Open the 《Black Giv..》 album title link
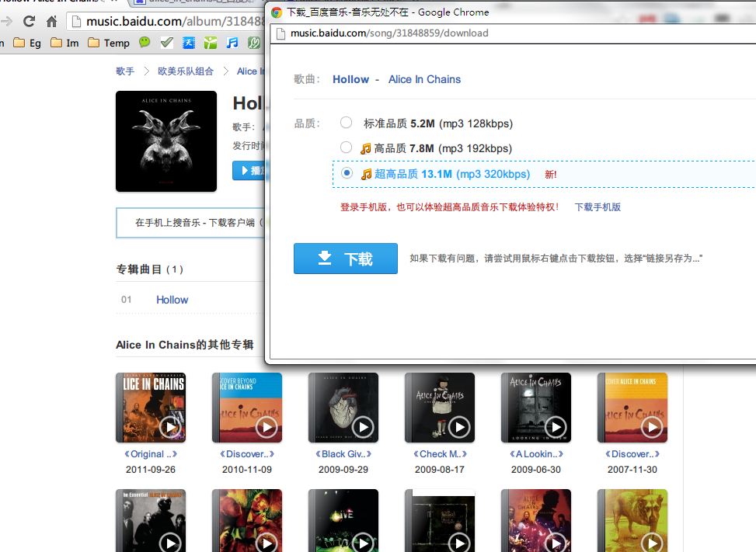 coord(343,453)
